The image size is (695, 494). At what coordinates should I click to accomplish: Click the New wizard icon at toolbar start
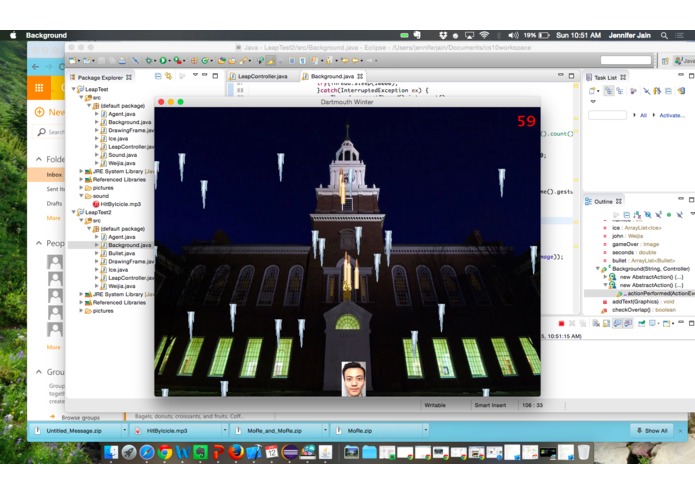tap(72, 60)
